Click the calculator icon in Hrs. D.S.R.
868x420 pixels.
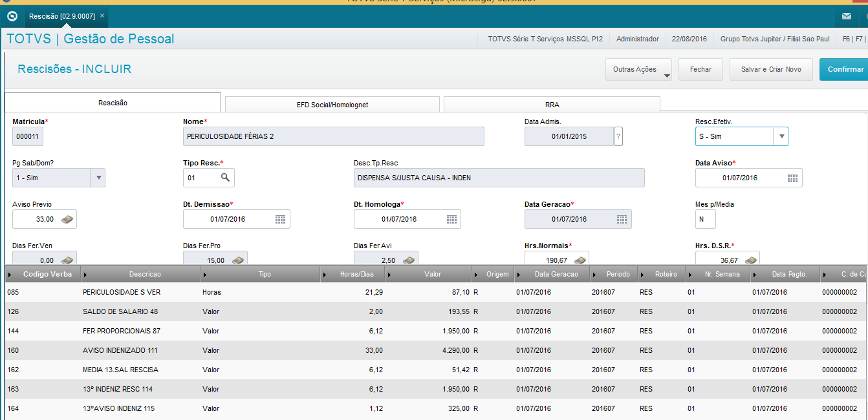tap(750, 260)
